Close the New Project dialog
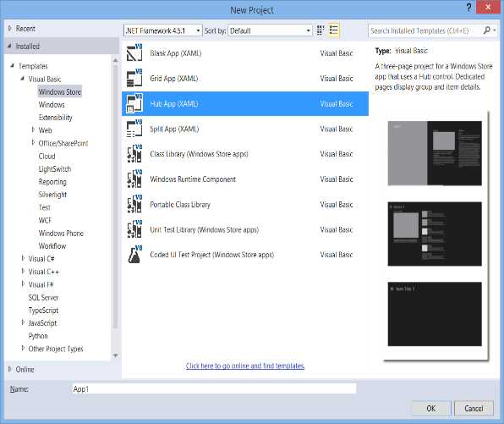Image resolution: width=504 pixels, height=424 pixels. coord(488,7)
